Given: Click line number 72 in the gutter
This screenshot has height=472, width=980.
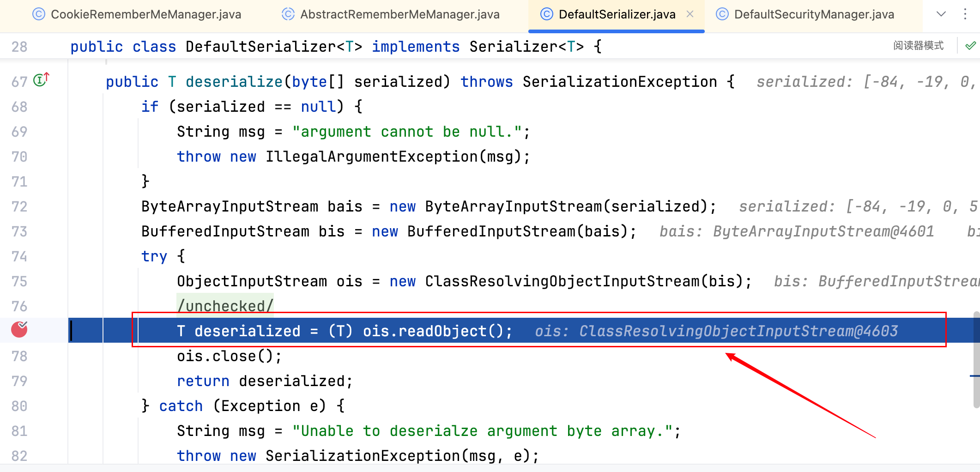Looking at the screenshot, I should click(x=19, y=206).
